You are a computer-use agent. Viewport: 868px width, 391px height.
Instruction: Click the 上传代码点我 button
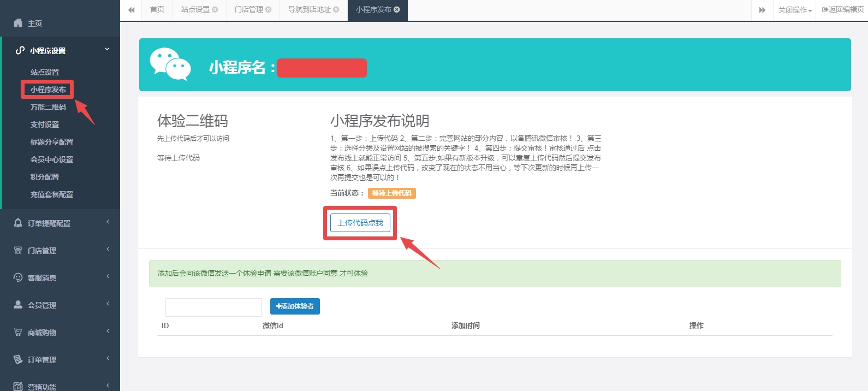point(360,223)
